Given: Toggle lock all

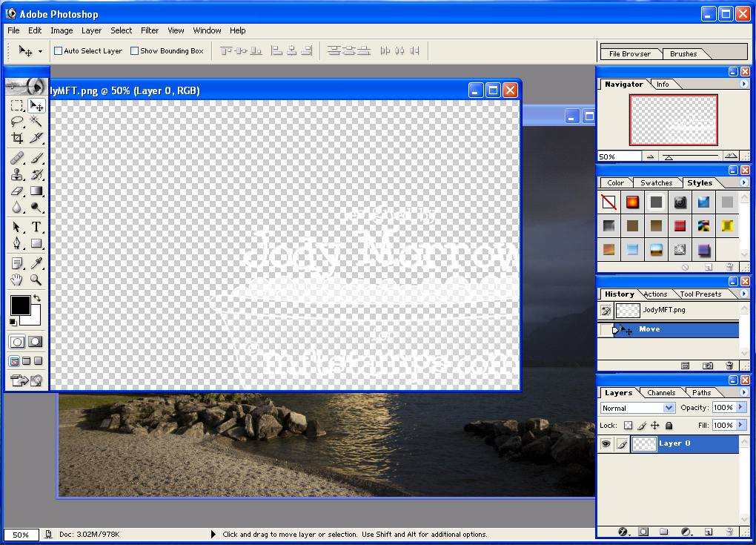Looking at the screenshot, I should click(669, 426).
